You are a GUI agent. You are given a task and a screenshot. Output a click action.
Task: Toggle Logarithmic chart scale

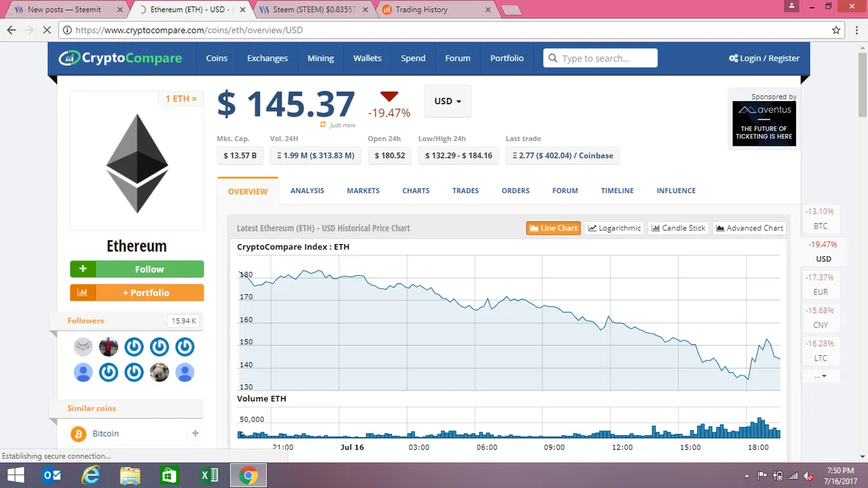614,228
